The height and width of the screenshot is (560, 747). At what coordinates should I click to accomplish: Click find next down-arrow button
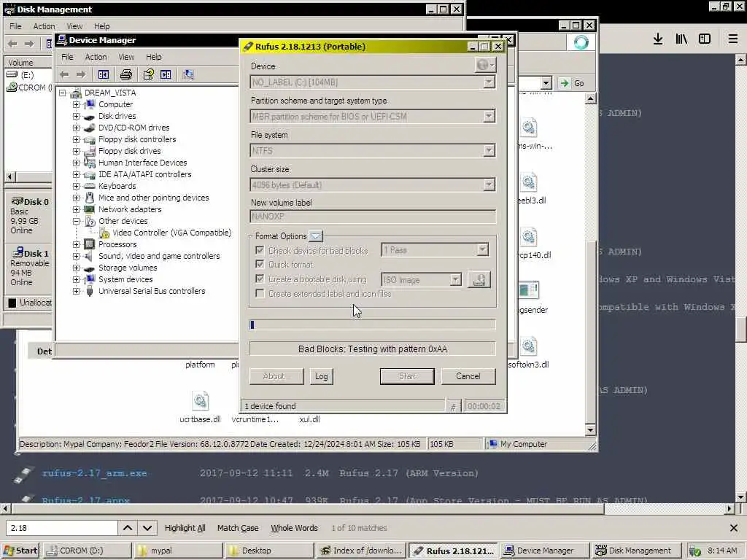pos(147,528)
